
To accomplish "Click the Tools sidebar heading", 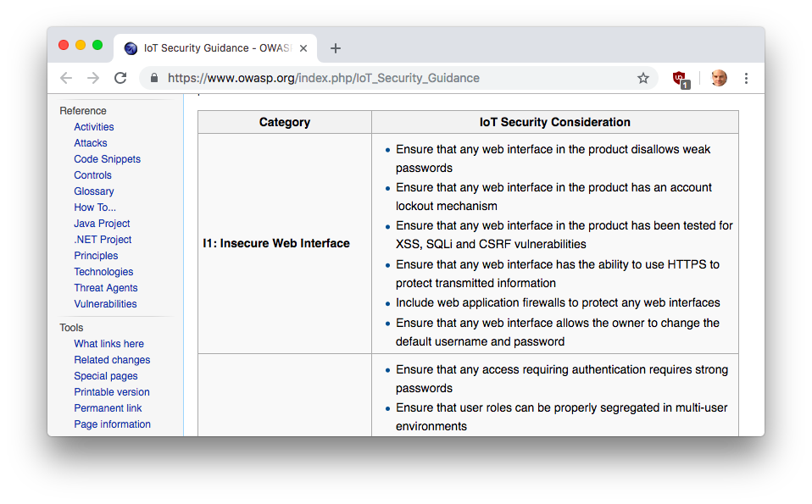I will [71, 328].
